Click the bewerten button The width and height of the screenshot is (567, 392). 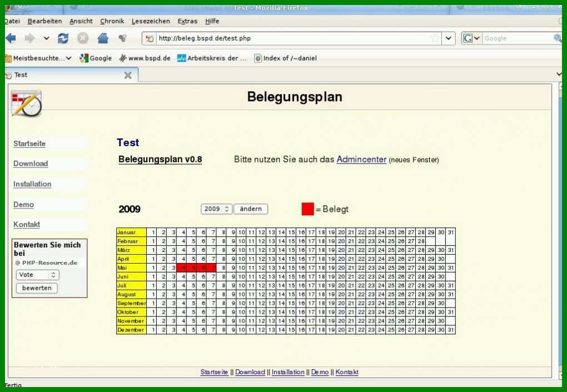click(x=37, y=288)
